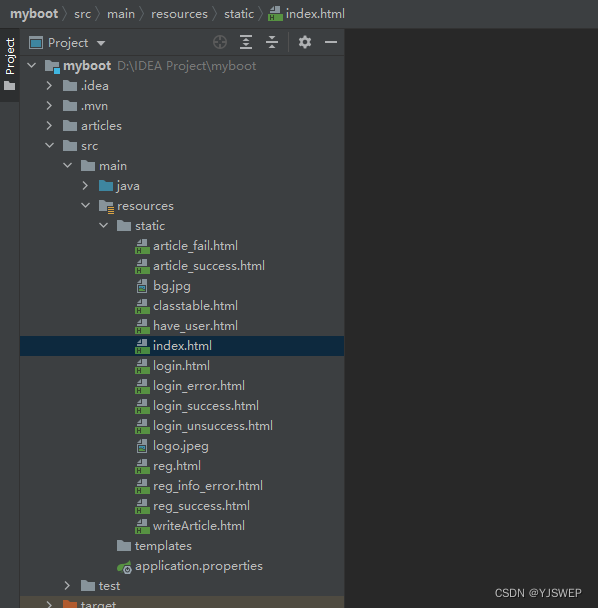Click the Collapse All toolbar icon
The width and height of the screenshot is (598, 608).
272,42
